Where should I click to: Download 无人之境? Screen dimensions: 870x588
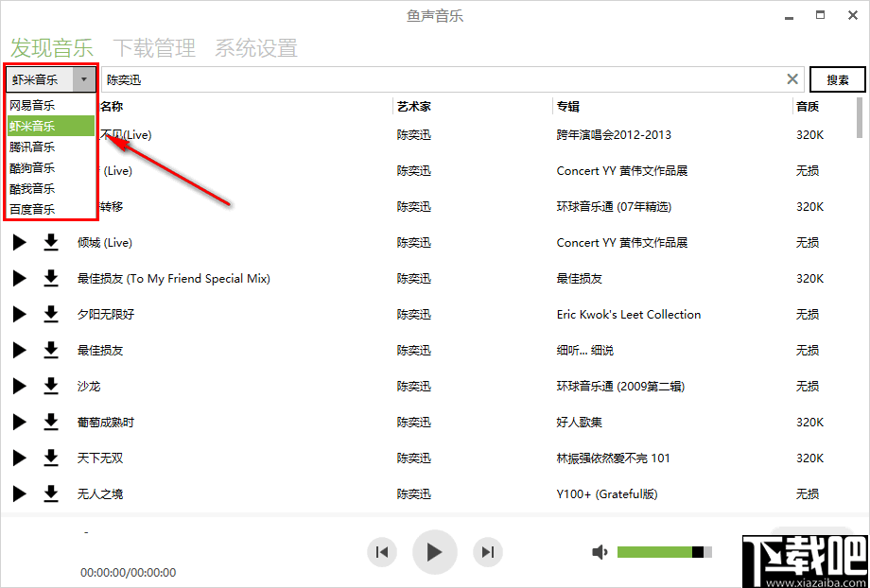tap(51, 493)
